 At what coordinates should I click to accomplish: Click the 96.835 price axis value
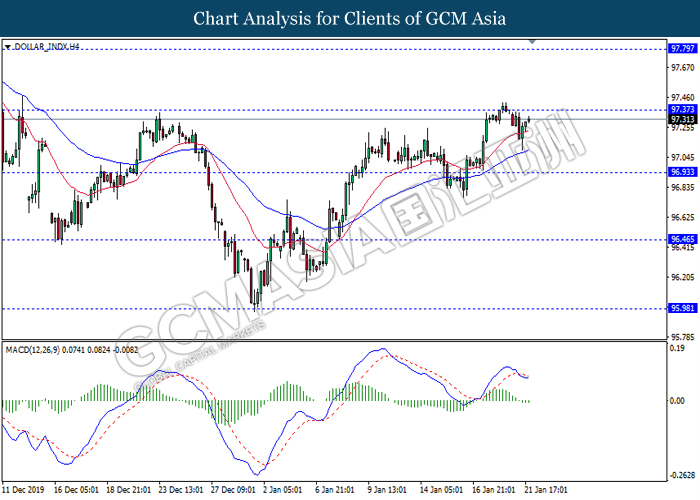[x=683, y=187]
